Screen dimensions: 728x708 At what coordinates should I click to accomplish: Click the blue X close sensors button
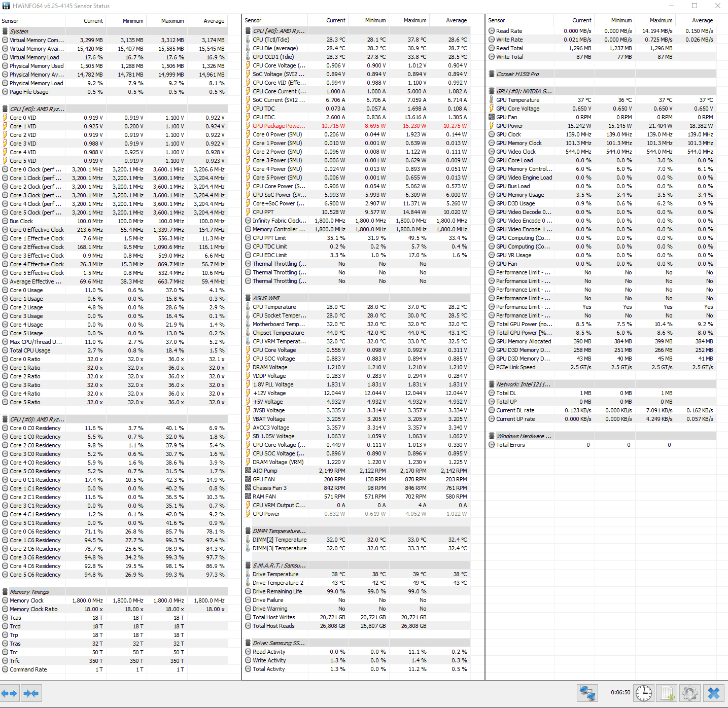[x=713, y=693]
